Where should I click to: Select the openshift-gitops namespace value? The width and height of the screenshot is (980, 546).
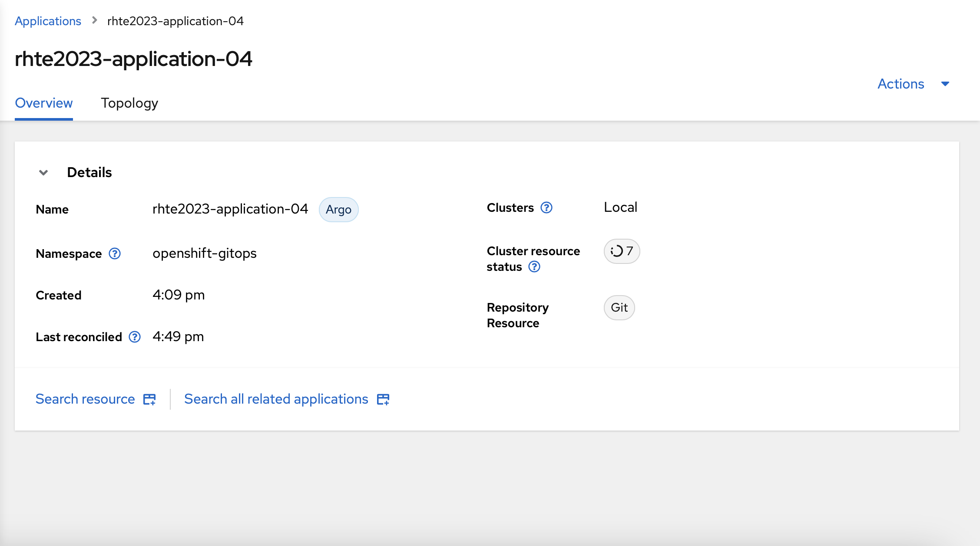[205, 253]
